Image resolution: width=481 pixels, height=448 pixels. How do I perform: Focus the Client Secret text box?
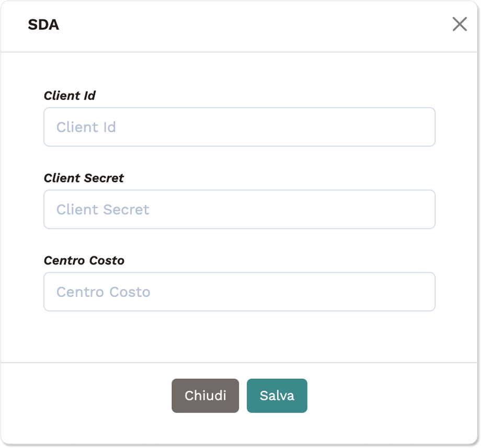click(239, 209)
